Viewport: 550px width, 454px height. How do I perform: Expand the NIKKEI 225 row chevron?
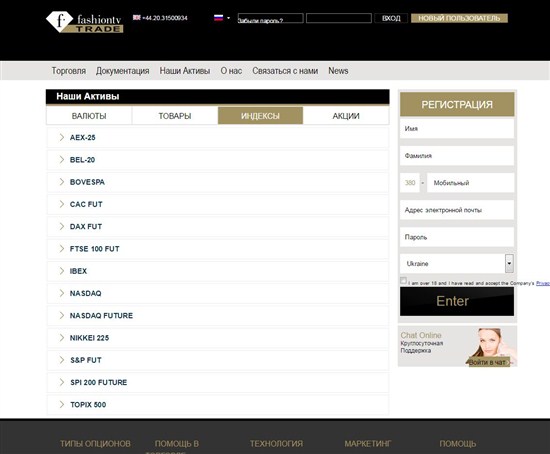[62, 338]
